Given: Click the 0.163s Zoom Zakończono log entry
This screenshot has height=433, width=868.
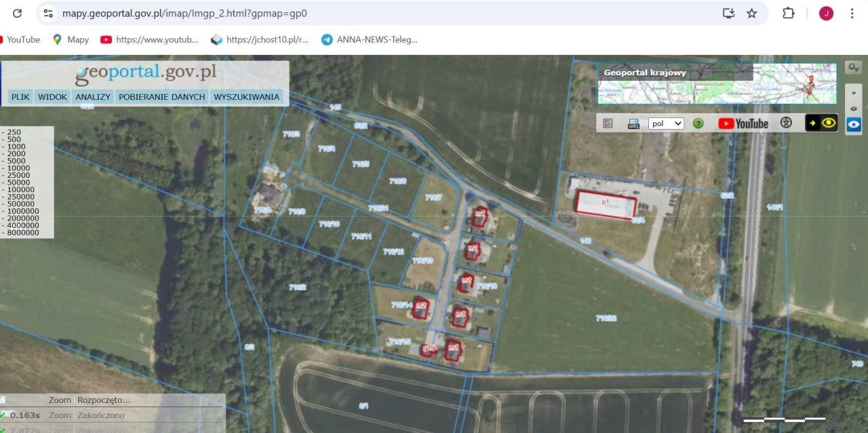Looking at the screenshot, I should 113,415.
